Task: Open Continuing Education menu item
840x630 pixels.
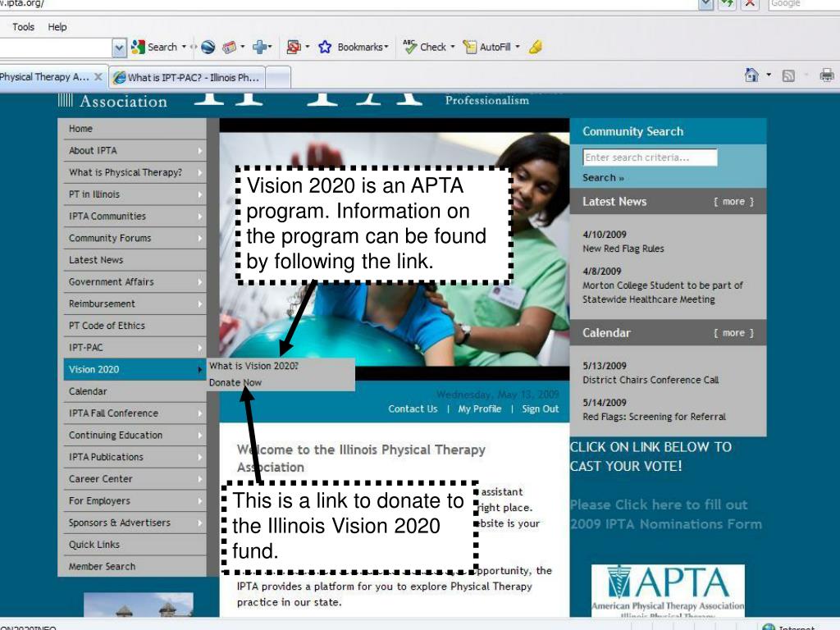Action: 135,435
